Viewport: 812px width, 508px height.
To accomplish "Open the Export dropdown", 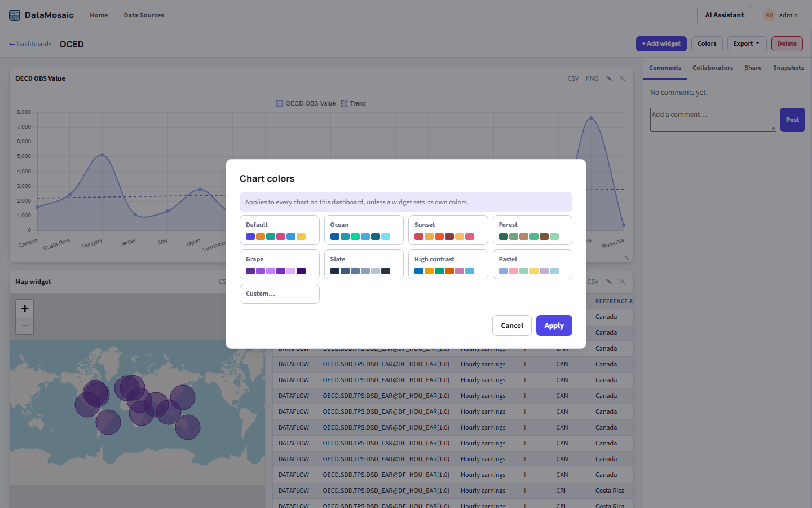I will (x=746, y=43).
